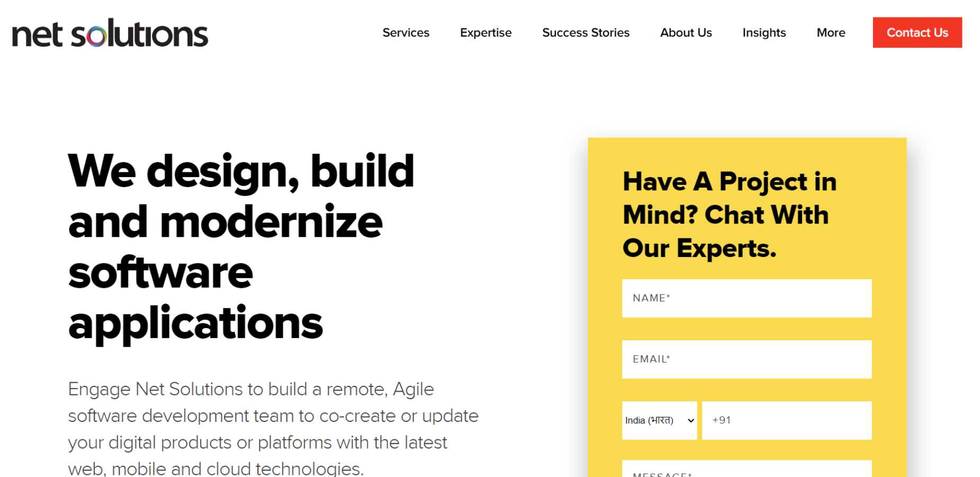Open the Services menu
Viewport: 980px width, 477px height.
pos(406,33)
